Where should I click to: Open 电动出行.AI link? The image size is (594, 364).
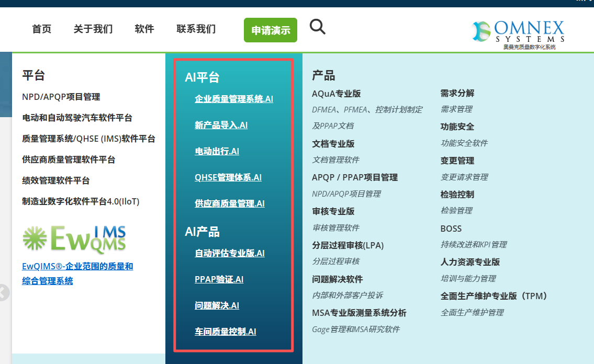click(x=217, y=151)
